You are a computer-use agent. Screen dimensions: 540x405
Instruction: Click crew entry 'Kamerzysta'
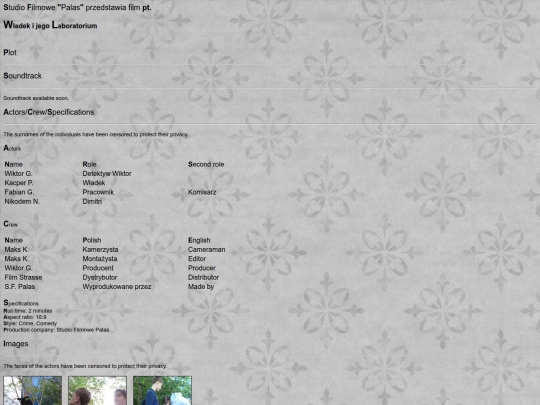(100, 249)
